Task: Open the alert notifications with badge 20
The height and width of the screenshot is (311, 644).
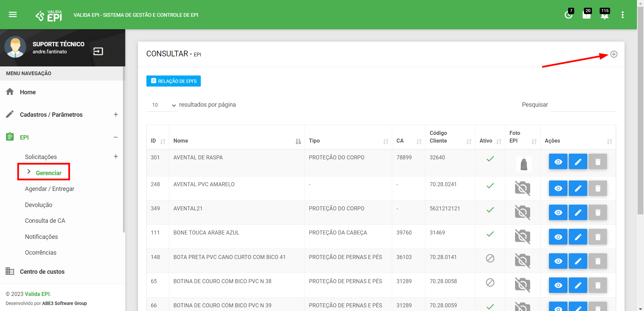Action: tap(587, 14)
